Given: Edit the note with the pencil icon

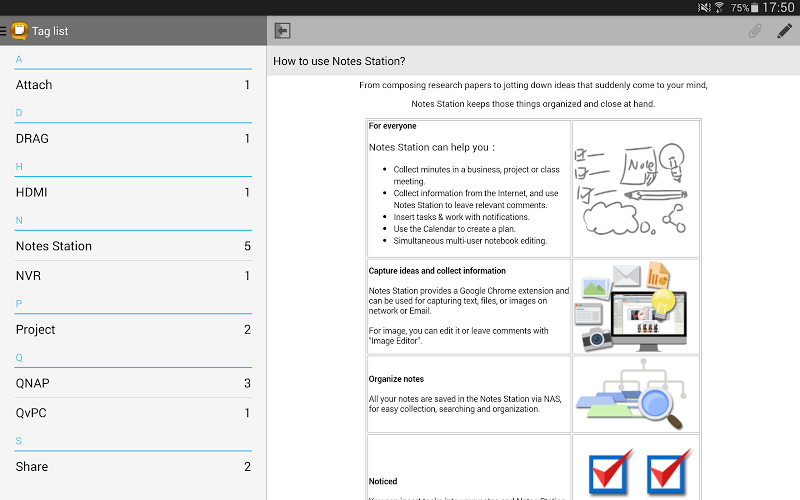Looking at the screenshot, I should pyautogui.click(x=785, y=31).
